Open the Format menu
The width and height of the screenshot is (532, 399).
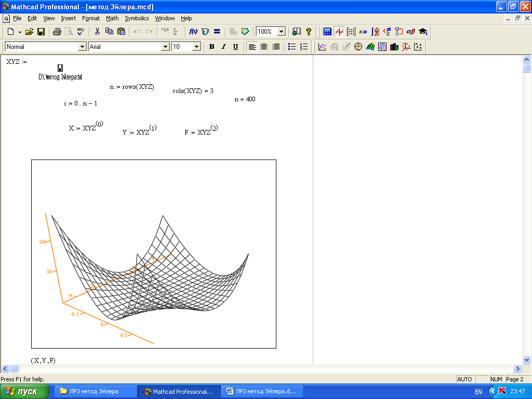coord(91,18)
